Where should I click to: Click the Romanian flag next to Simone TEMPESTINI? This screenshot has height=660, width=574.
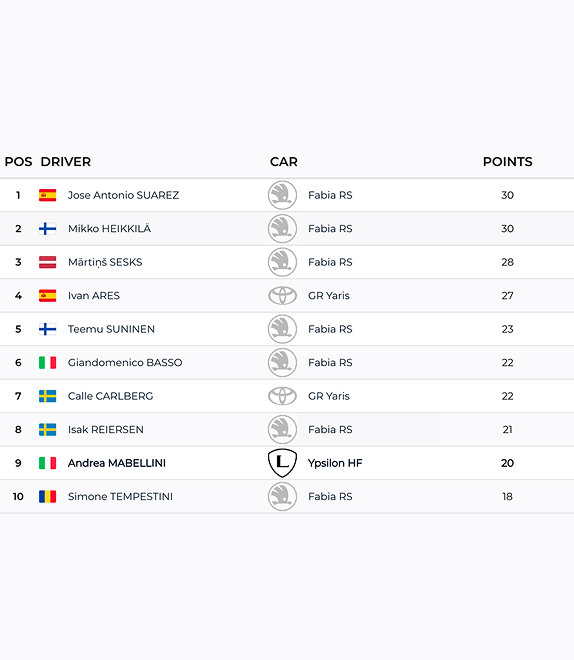tap(48, 497)
